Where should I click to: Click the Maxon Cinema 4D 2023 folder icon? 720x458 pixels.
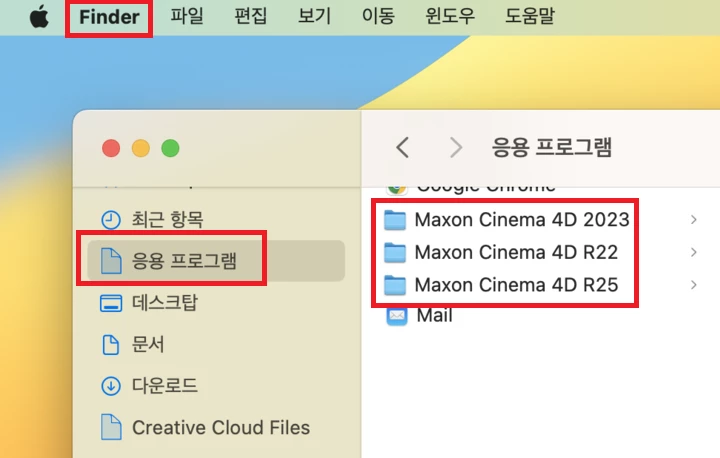click(395, 220)
